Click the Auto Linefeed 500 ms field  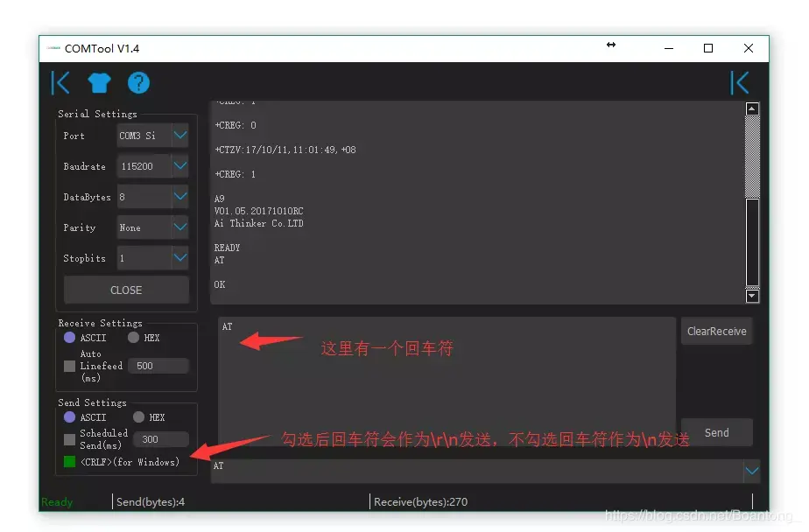pos(158,366)
